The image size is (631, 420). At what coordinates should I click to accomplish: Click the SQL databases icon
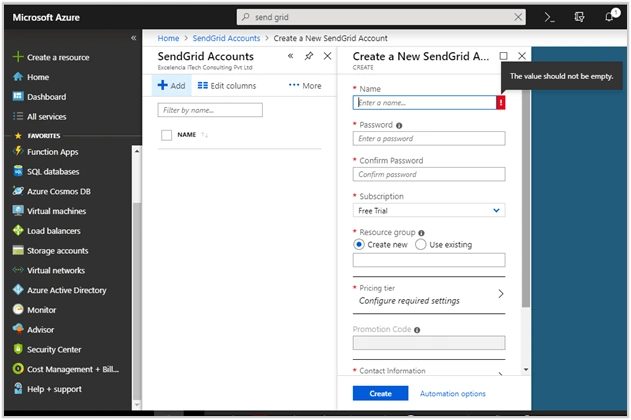[18, 171]
